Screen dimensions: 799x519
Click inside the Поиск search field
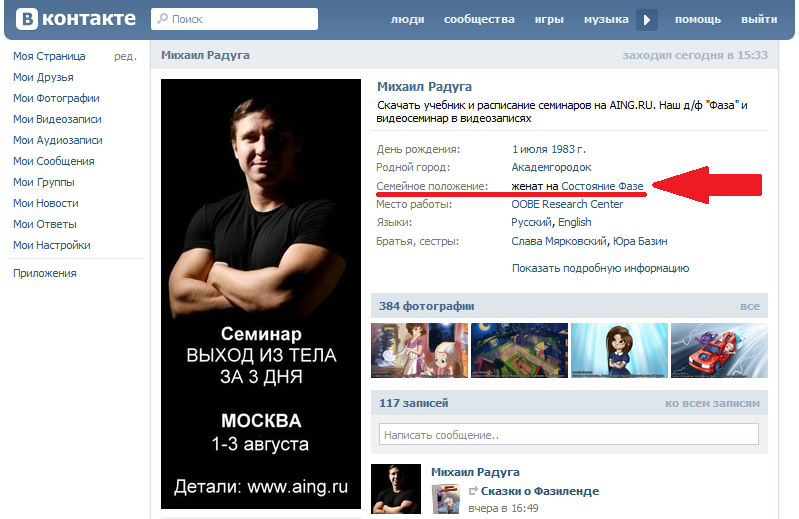tap(234, 19)
